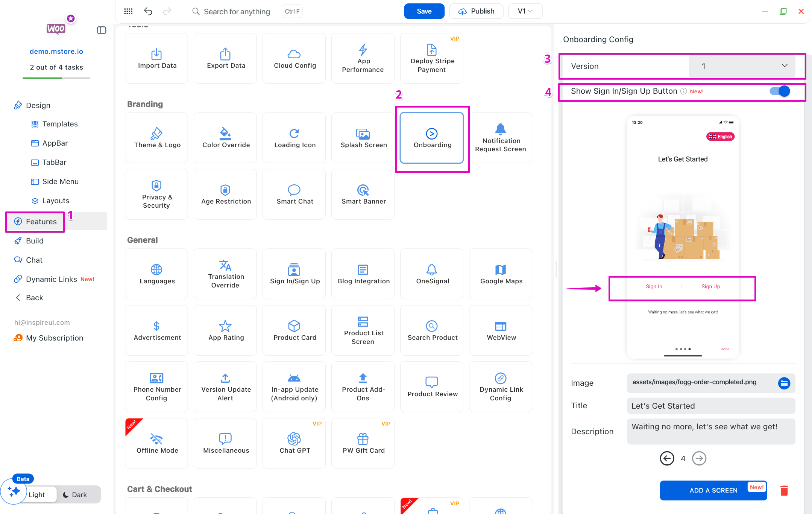Viewport: 812px width, 514px height.
Task: Open the apps grid icon
Action: (128, 11)
